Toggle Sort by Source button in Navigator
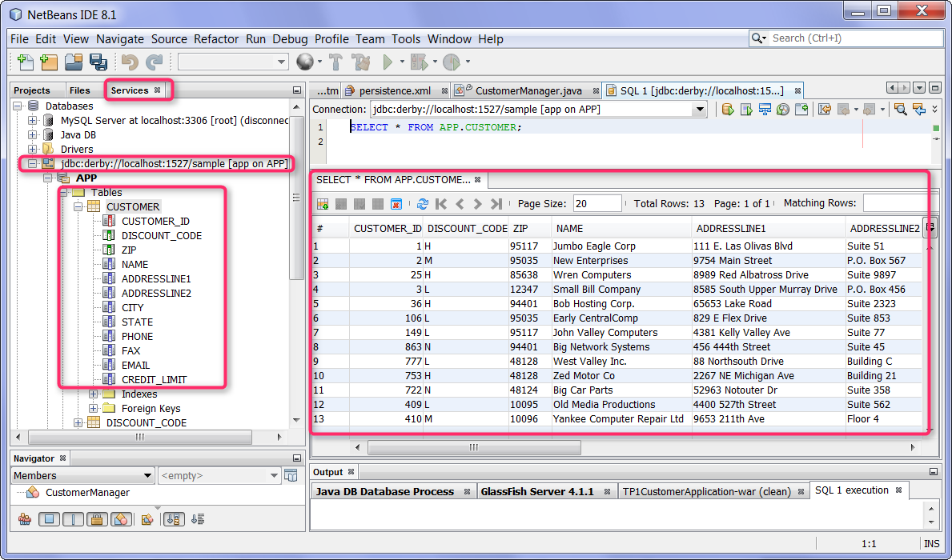Image resolution: width=952 pixels, height=560 pixels. 198,519
